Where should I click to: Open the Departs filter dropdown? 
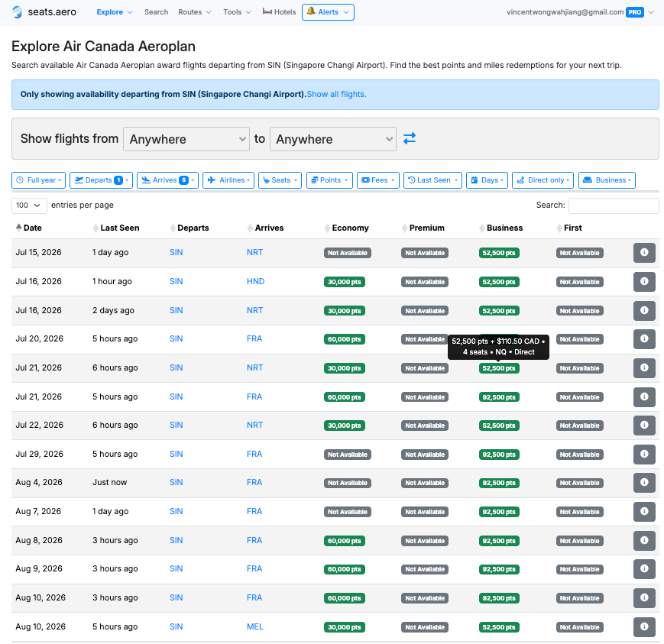tap(101, 180)
